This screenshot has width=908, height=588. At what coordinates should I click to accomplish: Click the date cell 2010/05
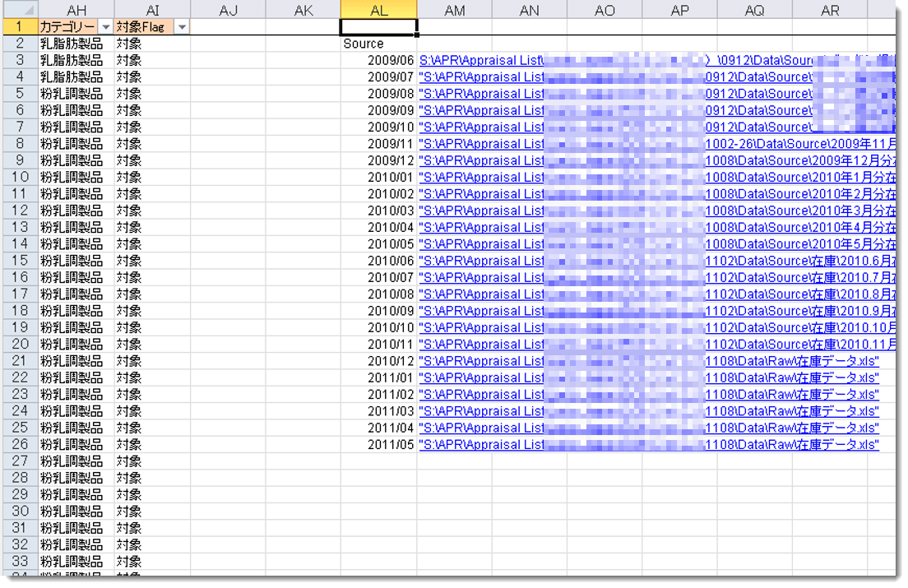[378, 244]
